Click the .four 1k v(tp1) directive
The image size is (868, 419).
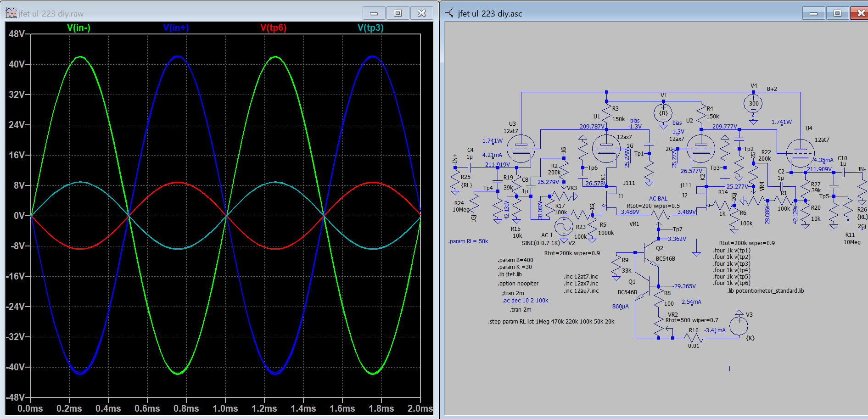[732, 251]
